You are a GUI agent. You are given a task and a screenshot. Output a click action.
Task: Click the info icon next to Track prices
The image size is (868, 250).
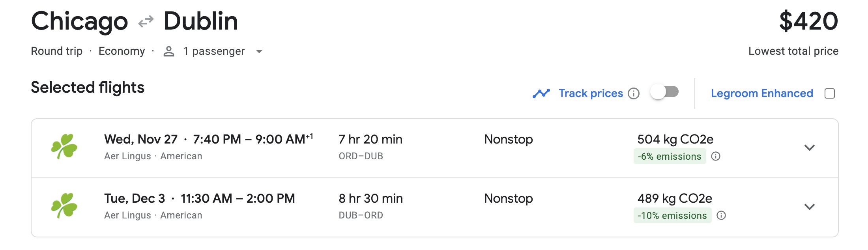(634, 94)
